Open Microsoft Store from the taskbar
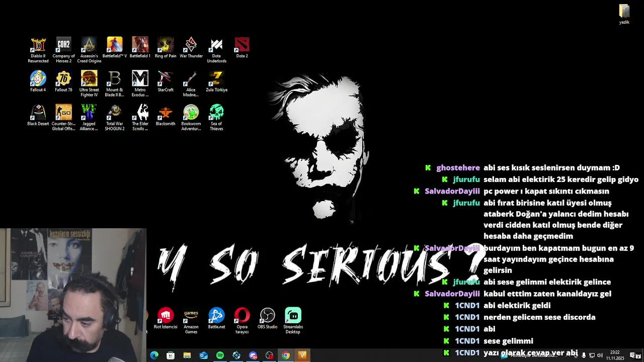 (171, 355)
